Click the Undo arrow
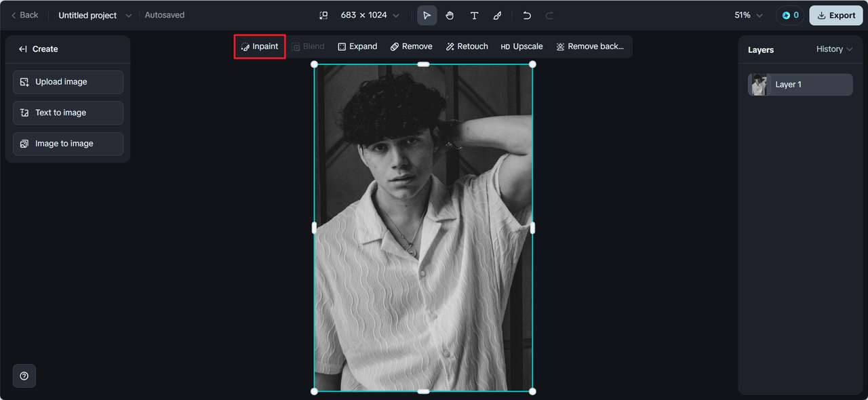 click(527, 15)
